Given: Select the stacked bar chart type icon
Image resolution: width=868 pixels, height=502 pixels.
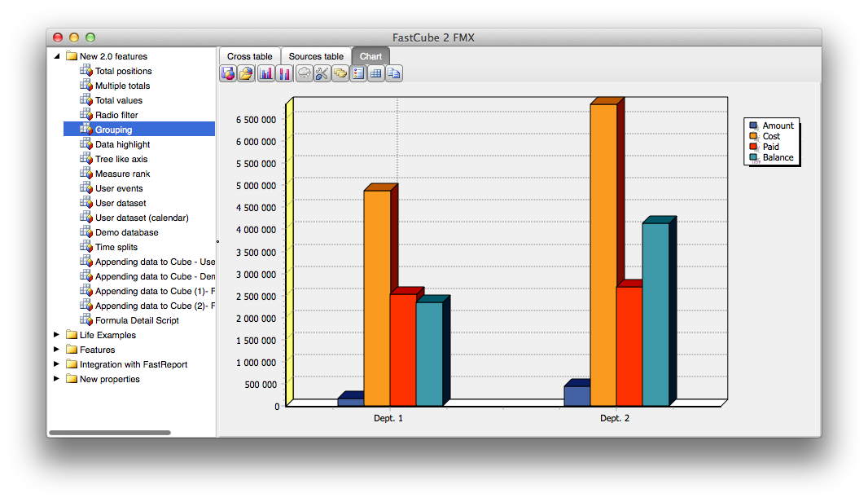Looking at the screenshot, I should point(284,73).
